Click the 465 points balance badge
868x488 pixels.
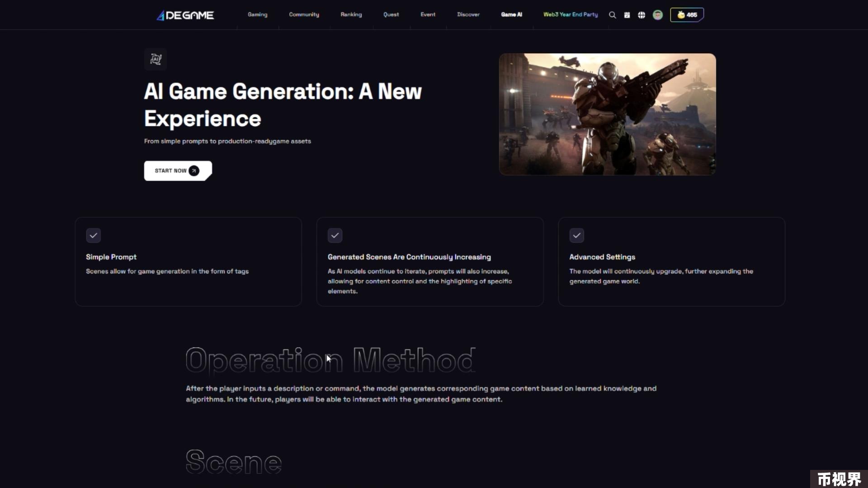click(687, 15)
